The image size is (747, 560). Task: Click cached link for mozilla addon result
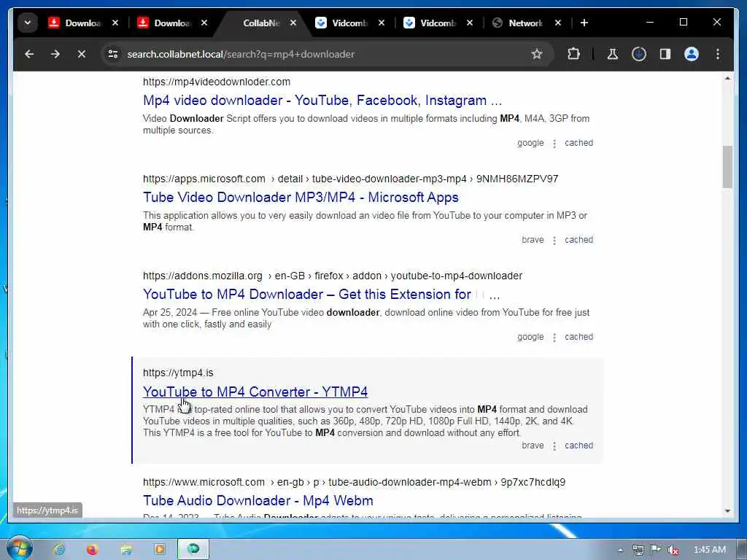click(578, 337)
